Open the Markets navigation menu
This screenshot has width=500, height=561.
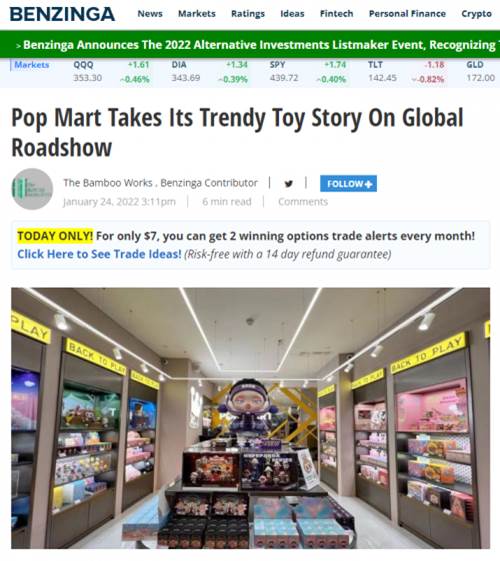[197, 14]
